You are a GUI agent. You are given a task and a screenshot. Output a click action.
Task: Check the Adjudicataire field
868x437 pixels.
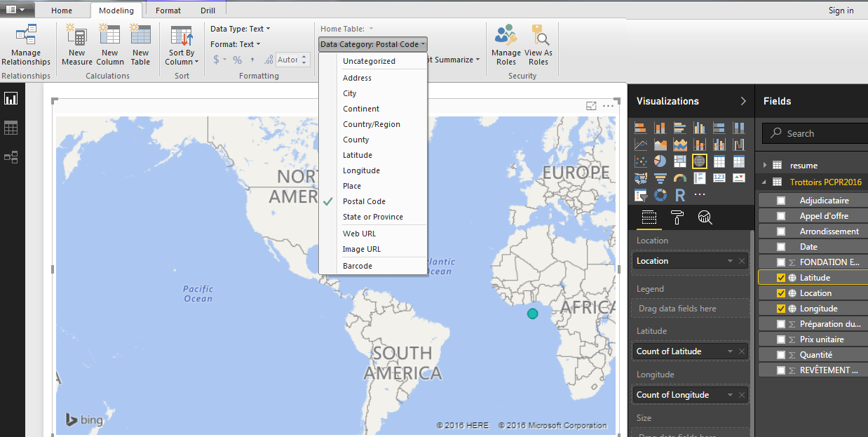[781, 201]
